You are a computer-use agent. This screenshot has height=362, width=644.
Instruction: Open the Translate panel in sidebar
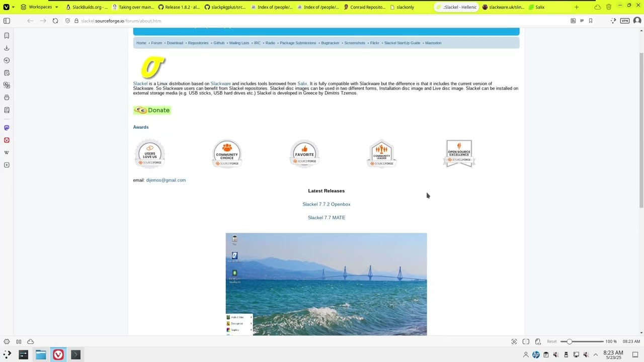[x=7, y=85]
